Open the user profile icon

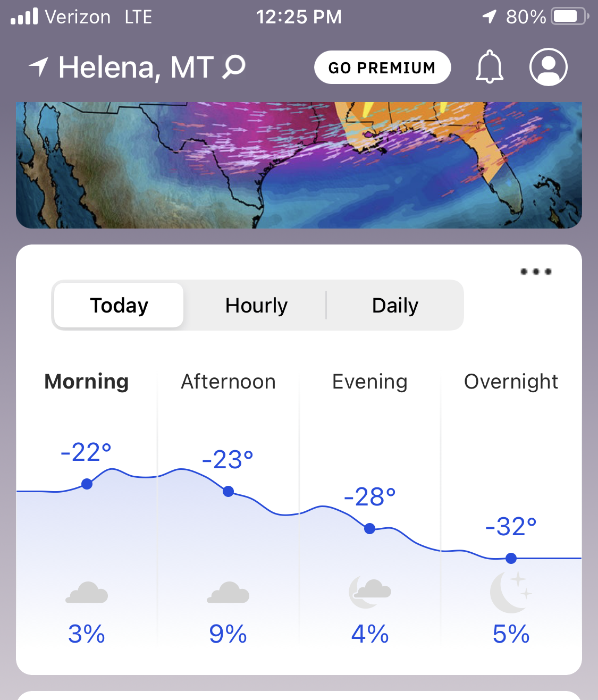coord(548,67)
